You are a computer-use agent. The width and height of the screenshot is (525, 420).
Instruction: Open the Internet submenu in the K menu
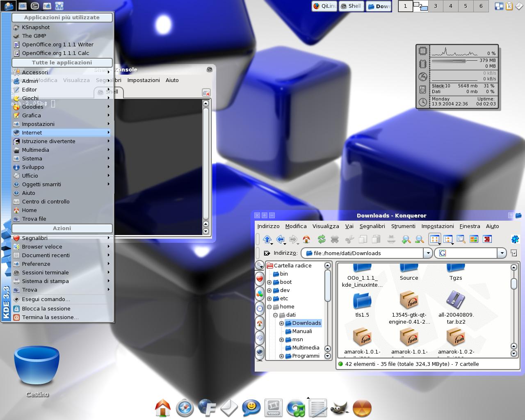(62, 132)
